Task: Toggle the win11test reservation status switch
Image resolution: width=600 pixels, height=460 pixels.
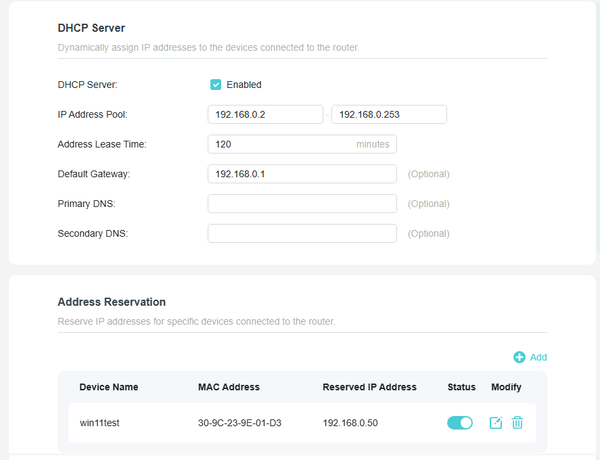Action: (x=460, y=423)
